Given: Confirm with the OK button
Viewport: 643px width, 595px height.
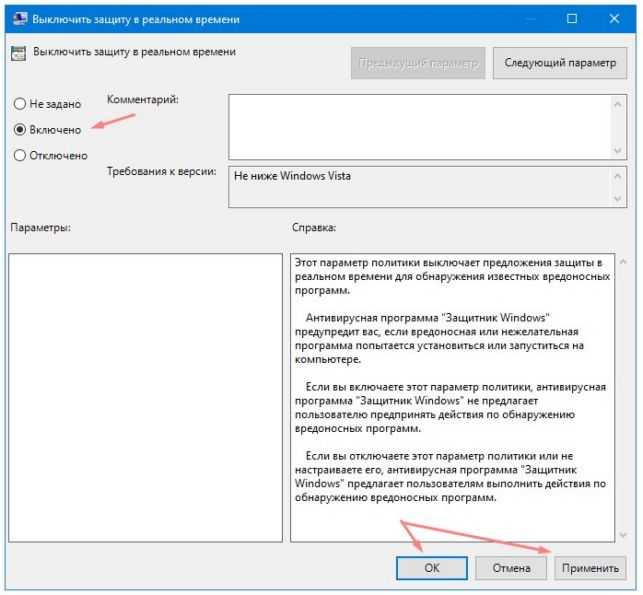Looking at the screenshot, I should click(x=432, y=568).
